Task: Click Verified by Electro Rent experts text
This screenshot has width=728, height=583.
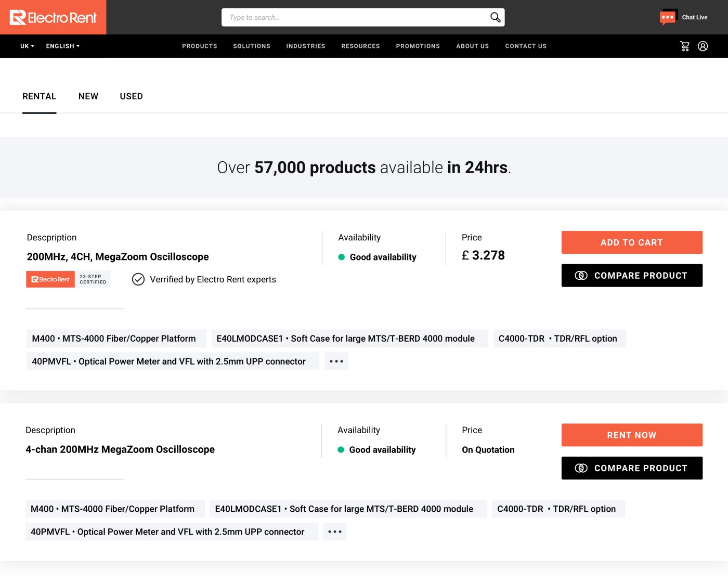Action: pyautogui.click(x=213, y=280)
